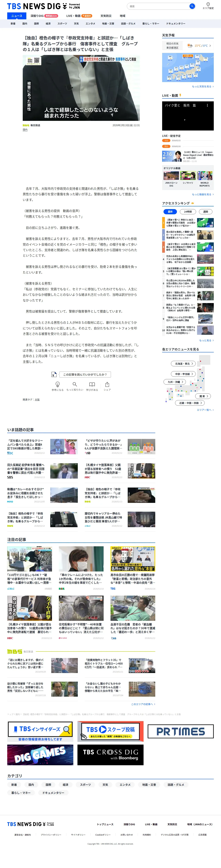Open お問い合わせ in the footer
Screen dimensions: 221x868
[x=127, y=835]
